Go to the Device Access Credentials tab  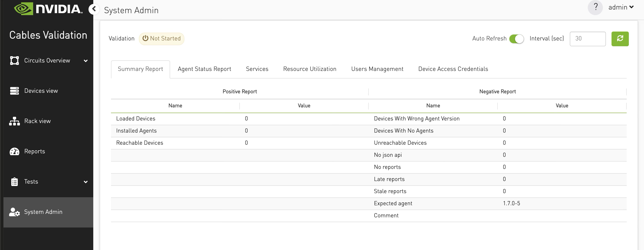(x=453, y=69)
